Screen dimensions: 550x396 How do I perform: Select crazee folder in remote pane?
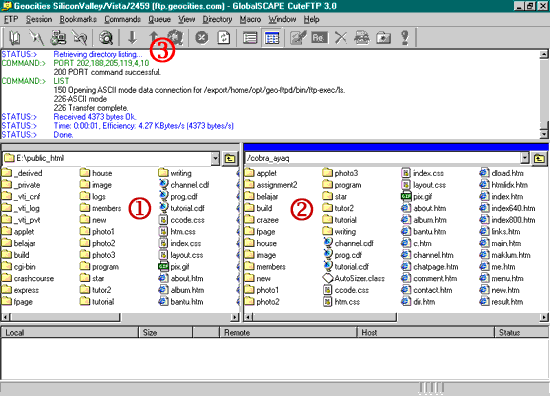tap(262, 220)
